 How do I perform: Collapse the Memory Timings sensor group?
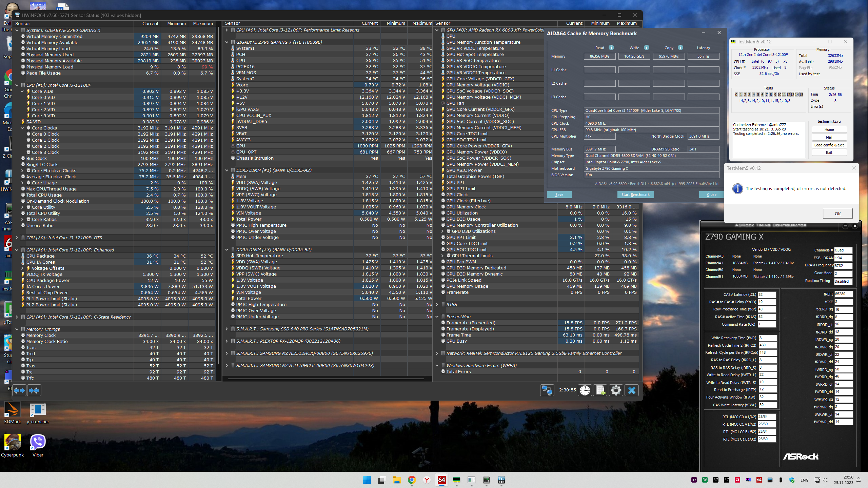tap(17, 329)
